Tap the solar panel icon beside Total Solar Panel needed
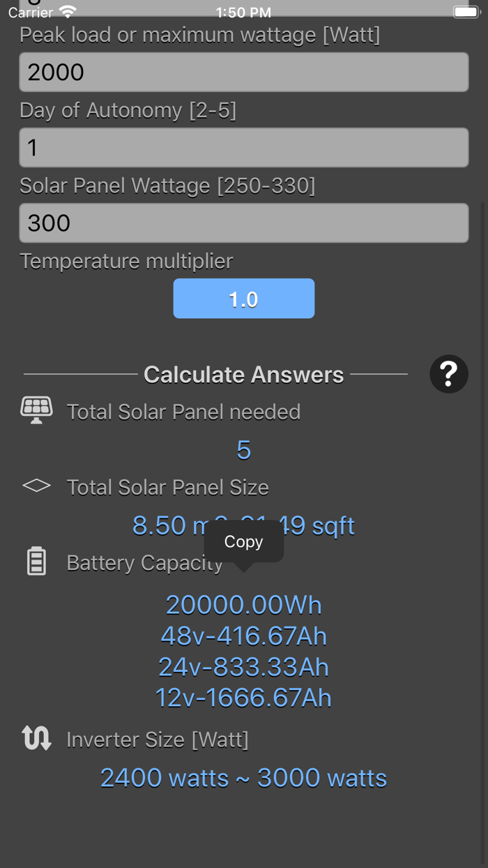This screenshot has width=488, height=868. click(x=36, y=410)
